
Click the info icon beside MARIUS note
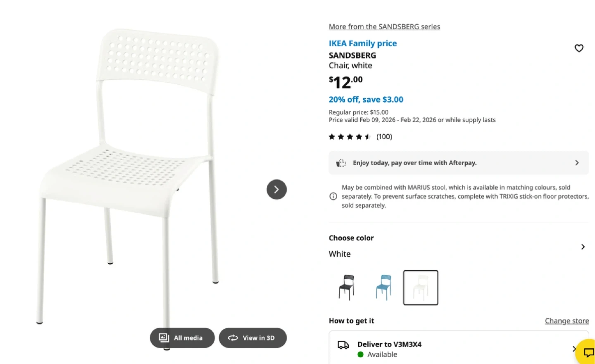pos(333,196)
